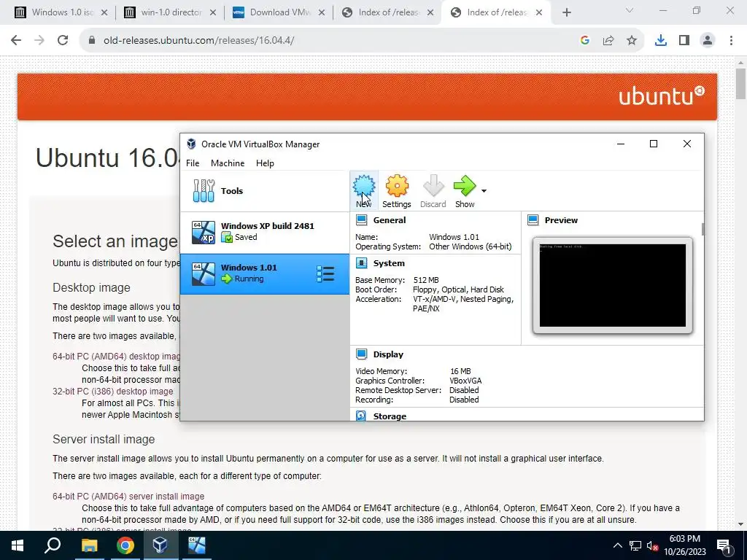This screenshot has height=560, width=747.
Task: Click the System section chip icon
Action: coord(362,263)
